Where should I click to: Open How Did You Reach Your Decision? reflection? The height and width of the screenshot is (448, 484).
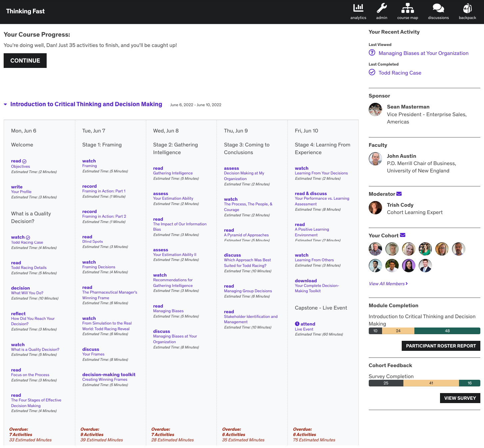click(33, 321)
